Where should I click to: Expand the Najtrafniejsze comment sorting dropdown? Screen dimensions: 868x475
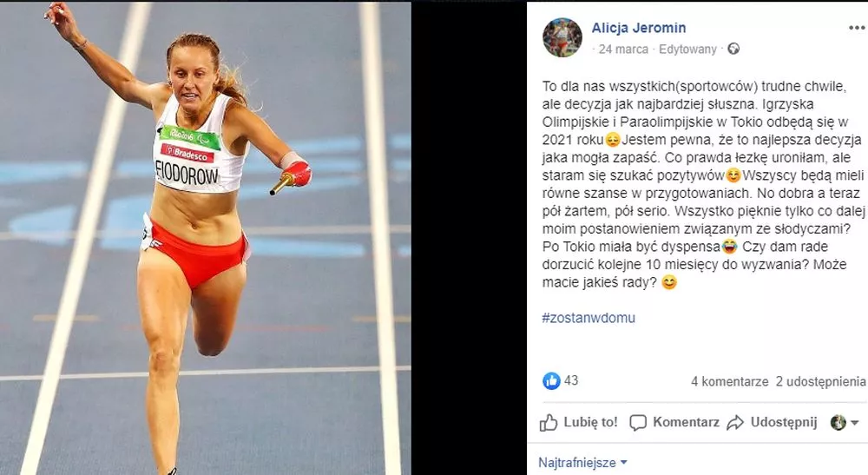583,462
